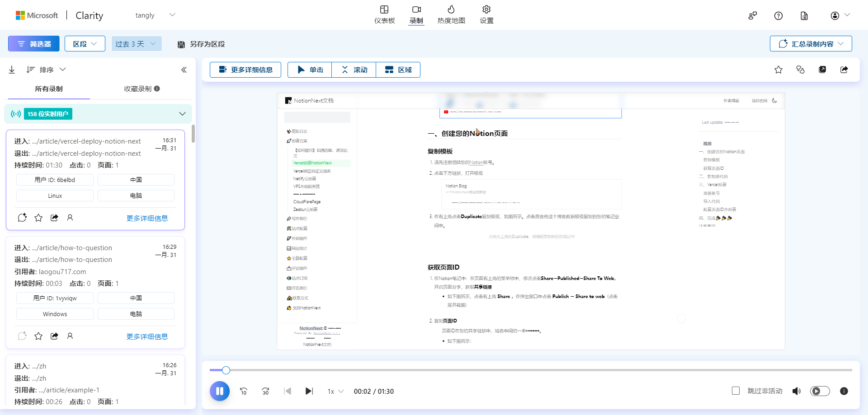Click the 中国 tag on the 6belbd card
The image size is (868, 415).
[x=136, y=180]
